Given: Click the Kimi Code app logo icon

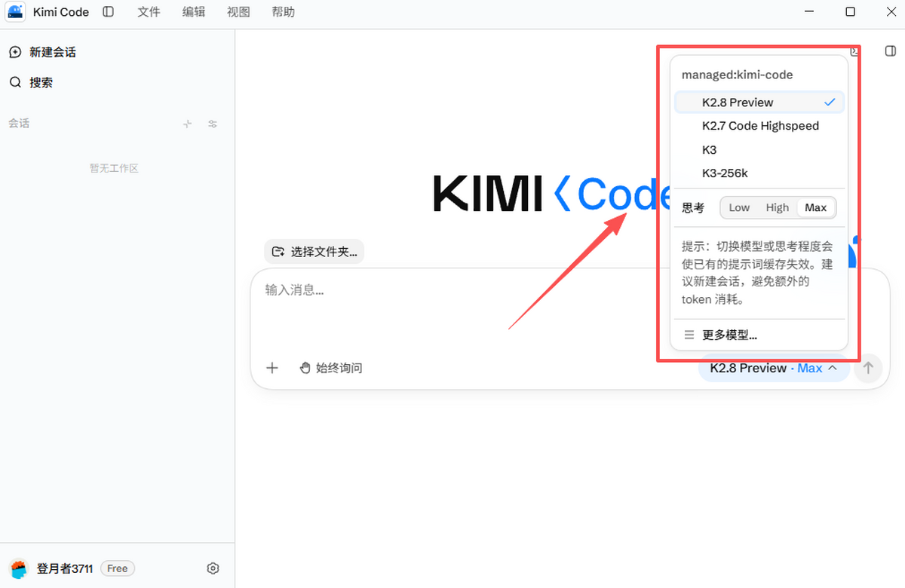Looking at the screenshot, I should [16, 12].
